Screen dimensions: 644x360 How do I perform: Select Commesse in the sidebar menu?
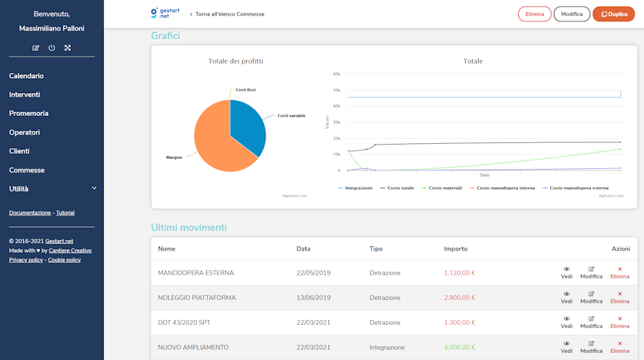tap(26, 170)
